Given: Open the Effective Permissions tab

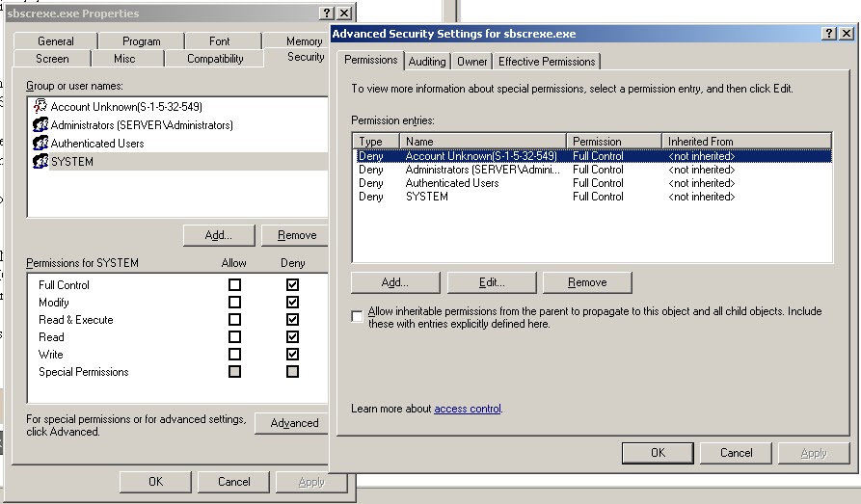Looking at the screenshot, I should [547, 62].
